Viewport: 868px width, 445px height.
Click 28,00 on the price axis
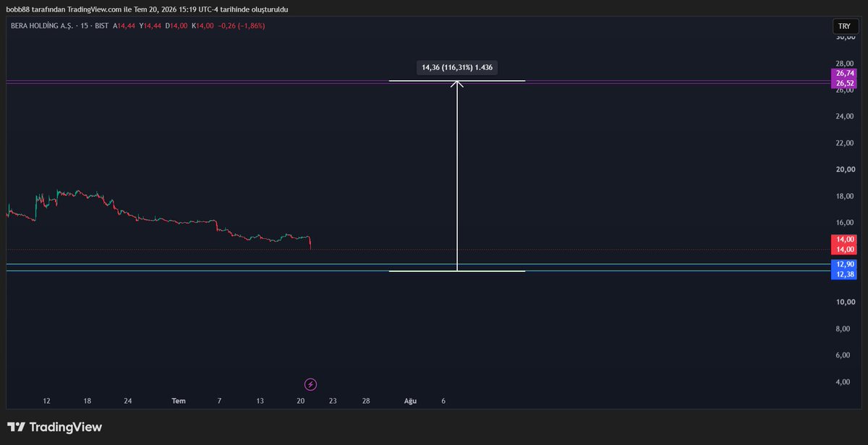pos(844,64)
